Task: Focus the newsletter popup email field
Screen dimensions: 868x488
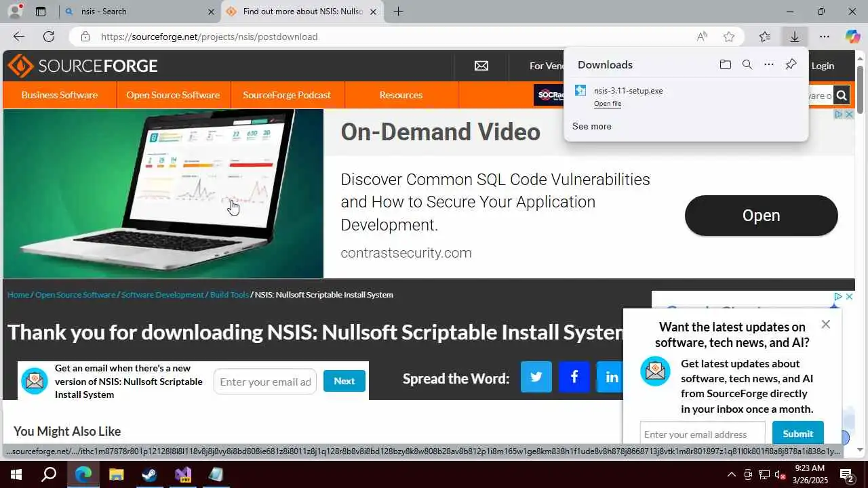Action: [703, 434]
